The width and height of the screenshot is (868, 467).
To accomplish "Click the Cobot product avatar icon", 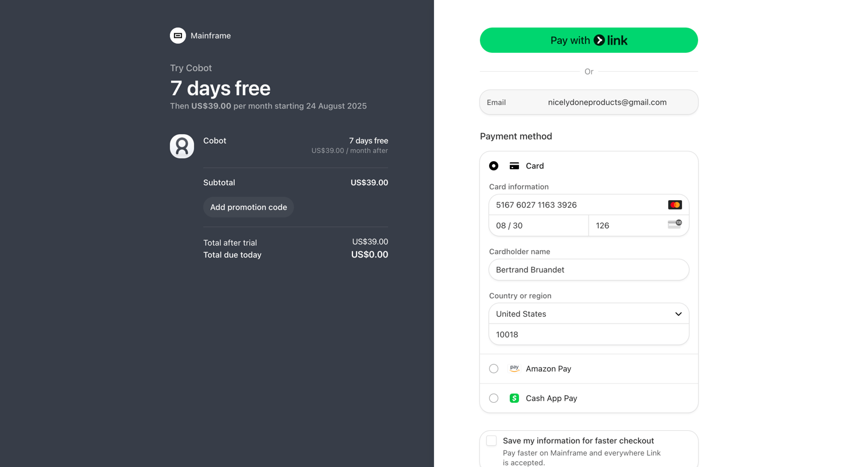I will pos(182,146).
